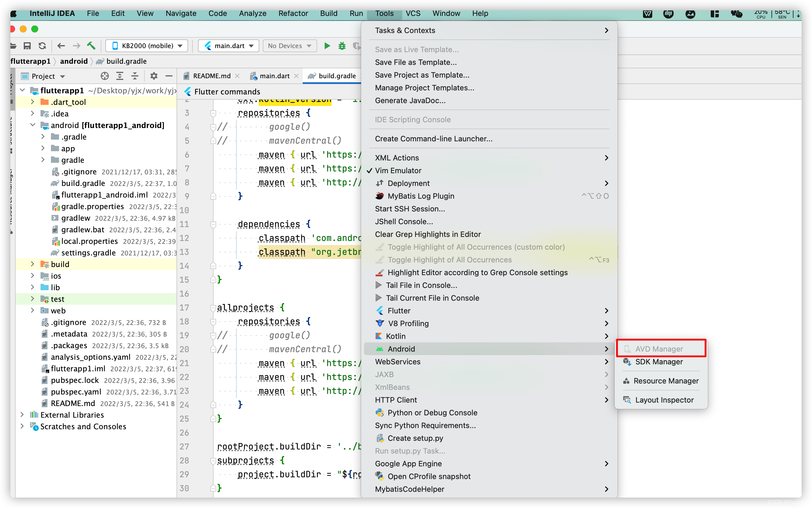Click the MyBatis Log Plugin bird icon
812x508 pixels.
point(379,196)
